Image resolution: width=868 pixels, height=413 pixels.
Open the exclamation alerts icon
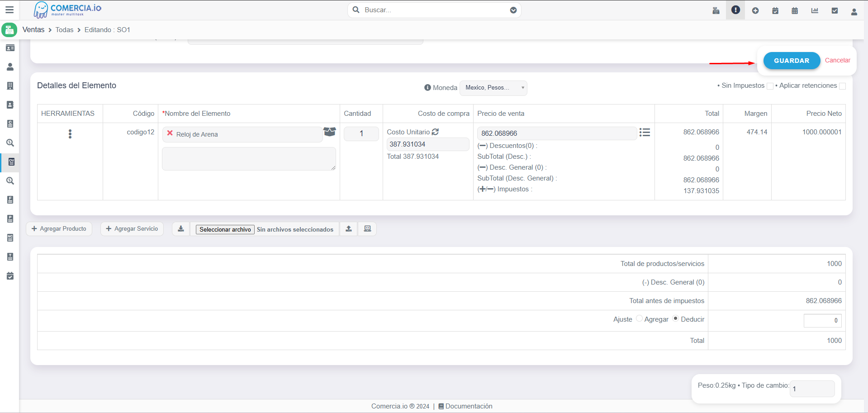coord(735,10)
